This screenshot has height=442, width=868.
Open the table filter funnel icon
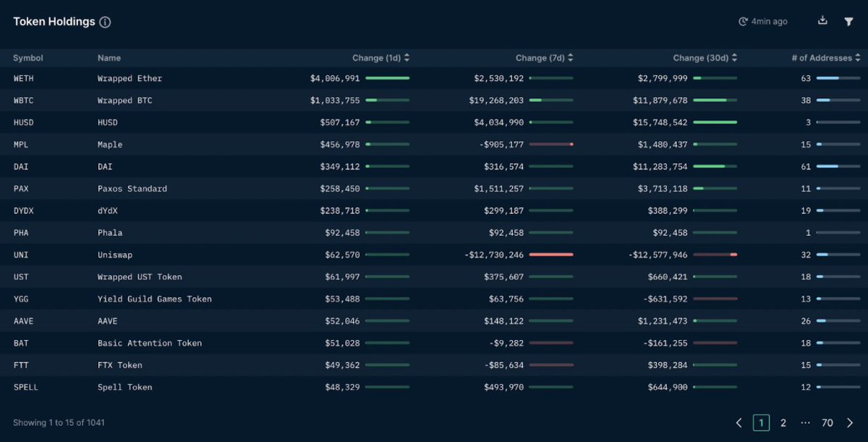[x=849, y=22]
